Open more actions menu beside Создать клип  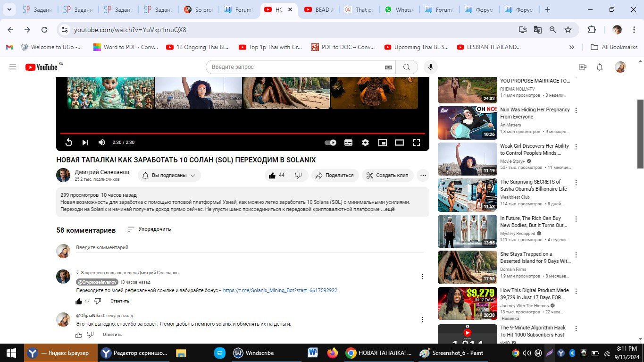(423, 175)
